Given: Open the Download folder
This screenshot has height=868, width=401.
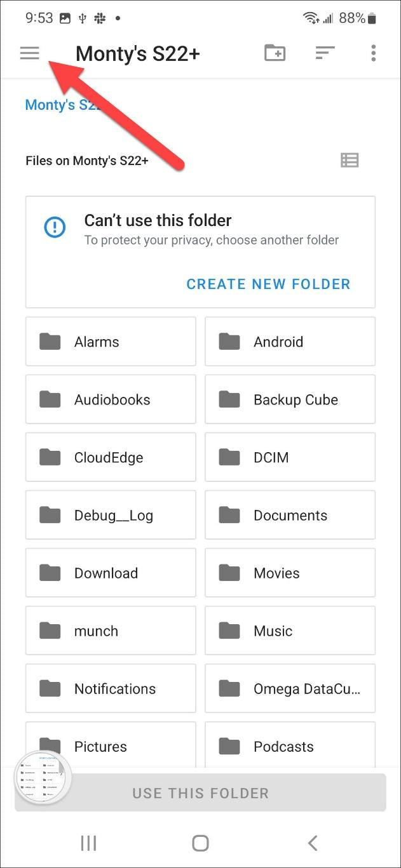Looking at the screenshot, I should (111, 573).
